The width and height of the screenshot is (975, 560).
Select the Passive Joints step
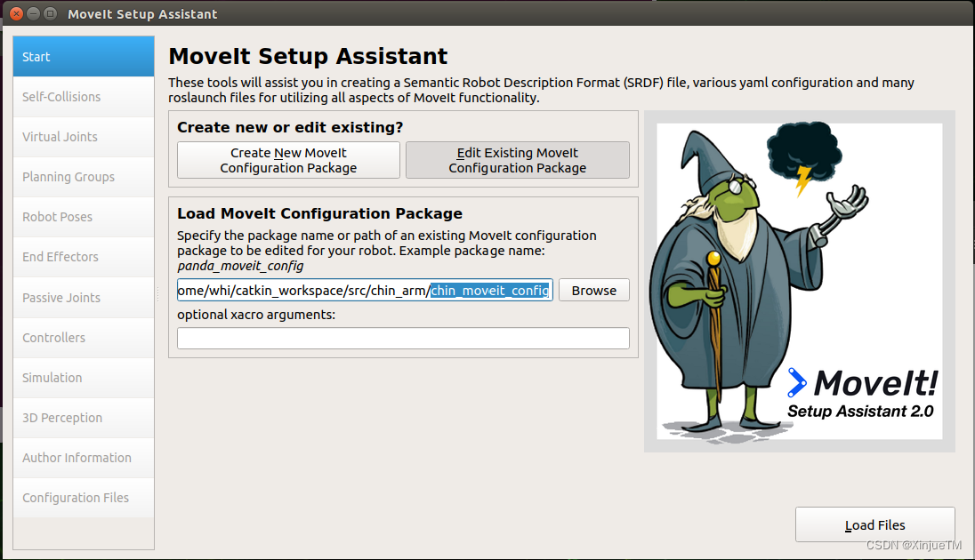[84, 298]
